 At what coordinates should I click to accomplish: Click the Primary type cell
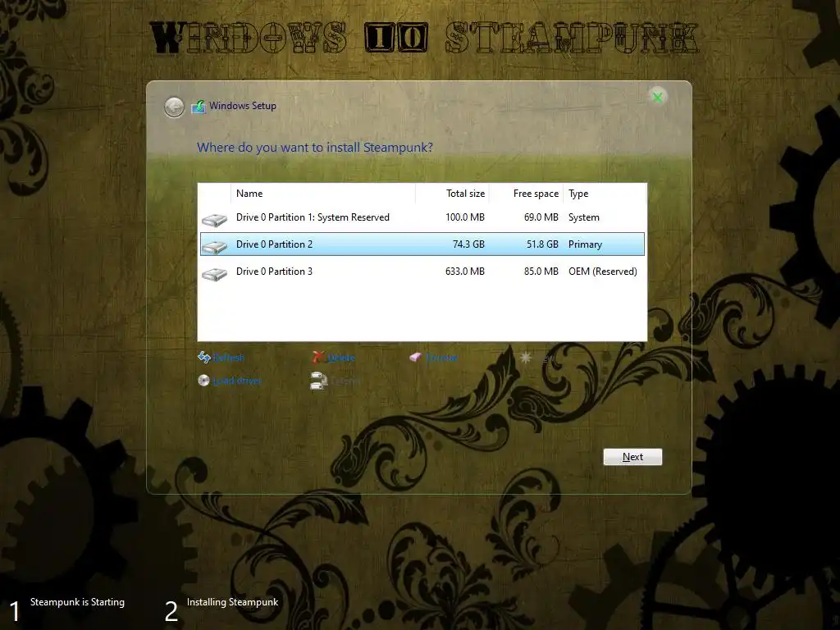(585, 244)
